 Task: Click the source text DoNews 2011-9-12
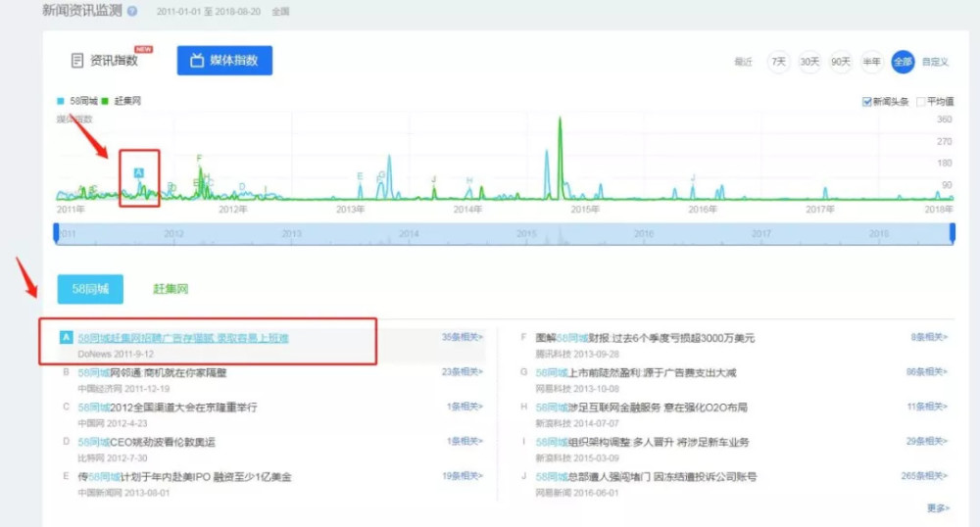pos(116,354)
